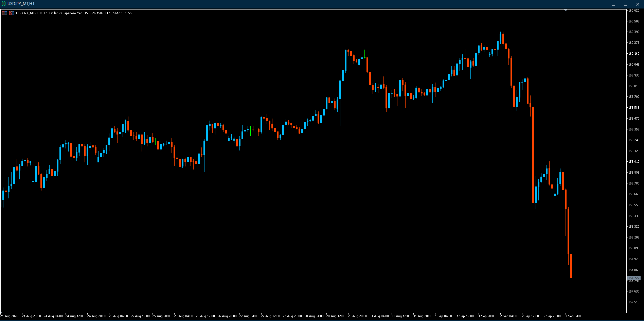Click the 160.390 level on price scale
This screenshot has width=644, height=321.
[x=634, y=32]
